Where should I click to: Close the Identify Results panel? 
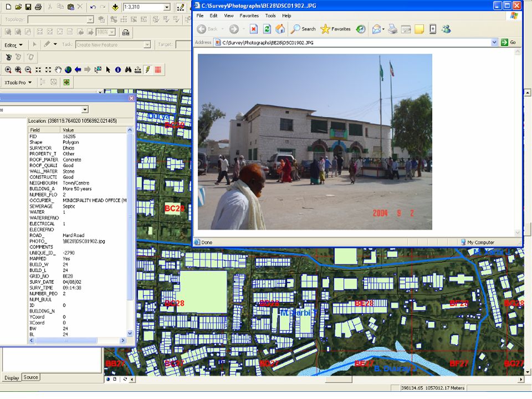tap(131, 98)
